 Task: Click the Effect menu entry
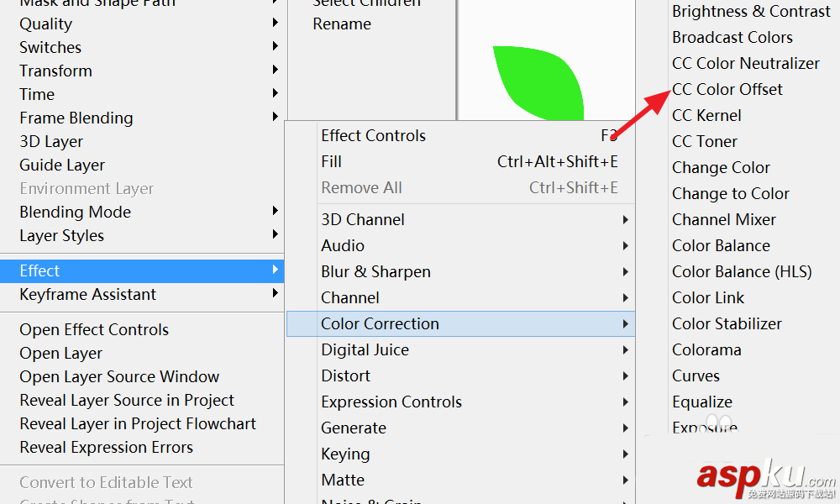pos(40,270)
